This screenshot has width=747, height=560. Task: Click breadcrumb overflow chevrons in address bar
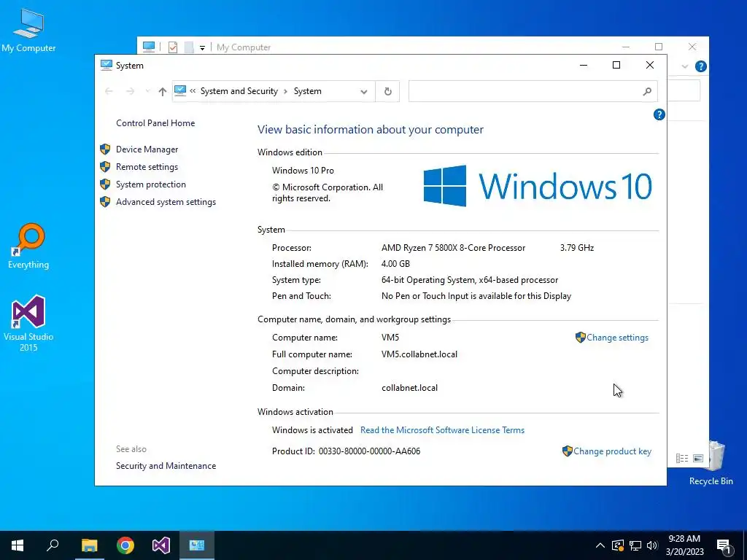(193, 91)
